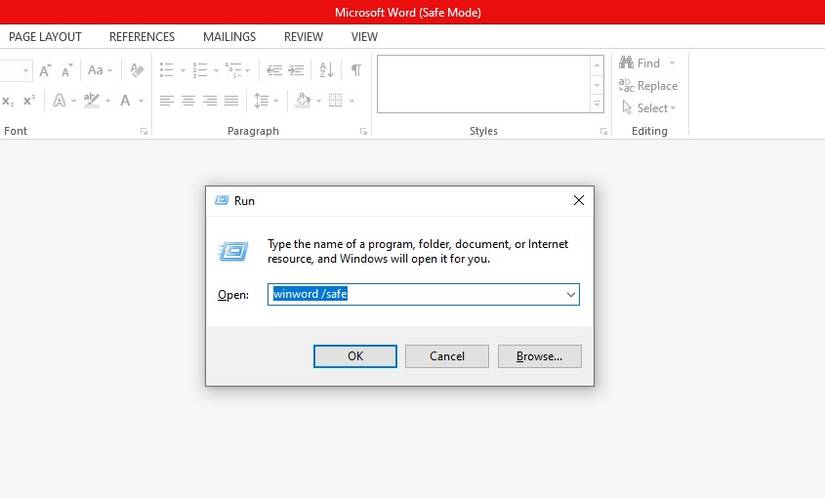Open the Styles pane launcher

[603, 131]
